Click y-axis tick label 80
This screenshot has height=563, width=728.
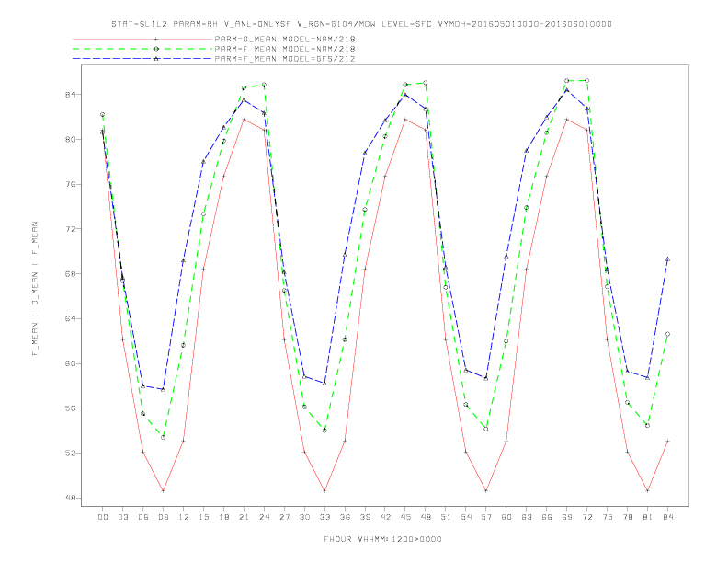click(x=71, y=139)
